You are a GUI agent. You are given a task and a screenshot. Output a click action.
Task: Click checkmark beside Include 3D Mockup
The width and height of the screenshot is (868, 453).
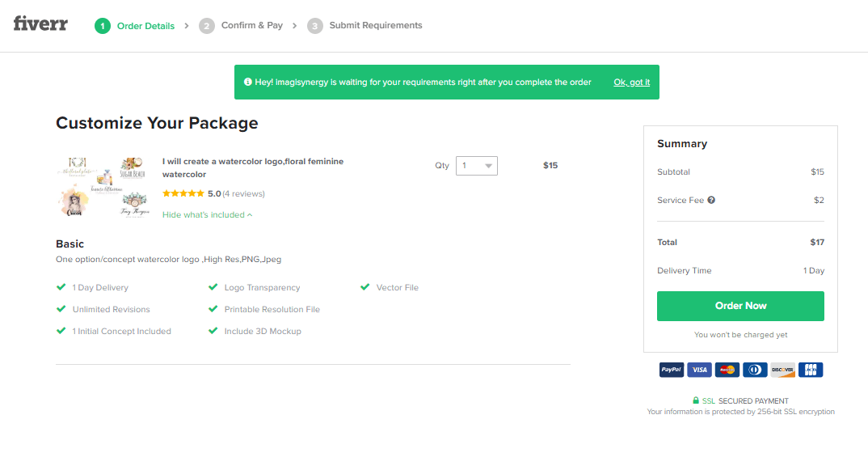click(213, 331)
